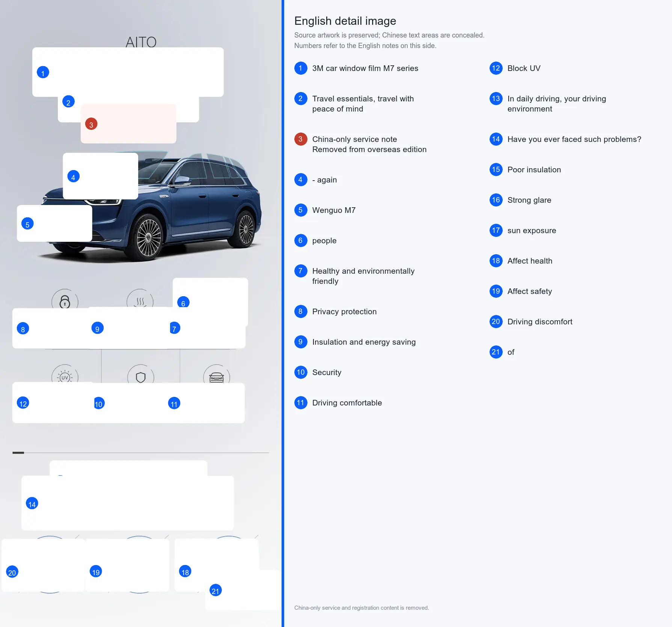Select 'In daily driving, your driving environment'
Image resolution: width=672 pixels, height=627 pixels.
coord(557,104)
